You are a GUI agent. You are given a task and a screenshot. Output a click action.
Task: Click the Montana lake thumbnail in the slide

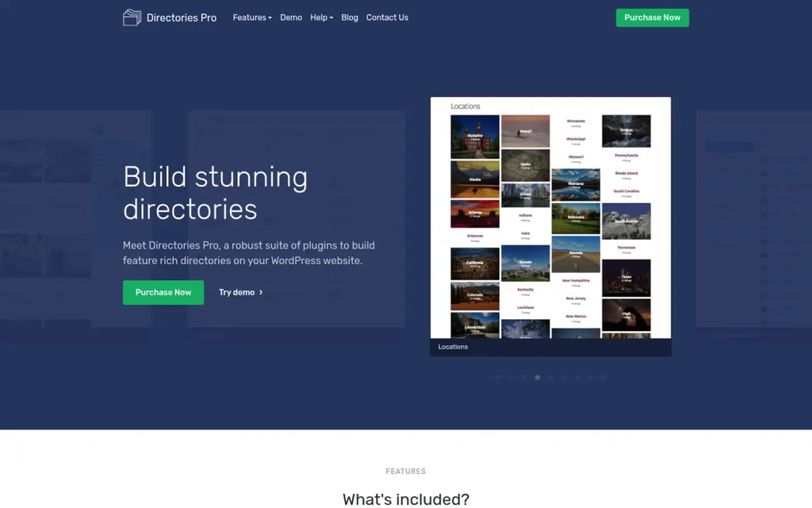[x=576, y=184]
